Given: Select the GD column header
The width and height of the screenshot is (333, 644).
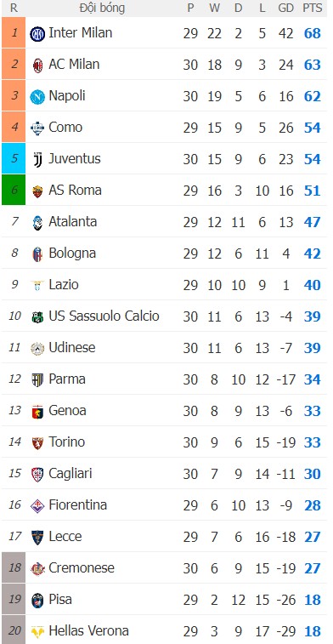Looking at the screenshot, I should coord(285,9).
